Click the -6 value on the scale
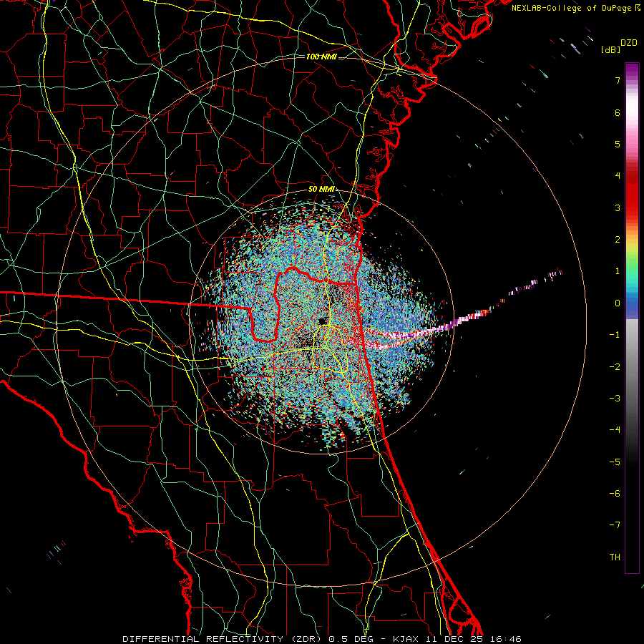 [615, 494]
